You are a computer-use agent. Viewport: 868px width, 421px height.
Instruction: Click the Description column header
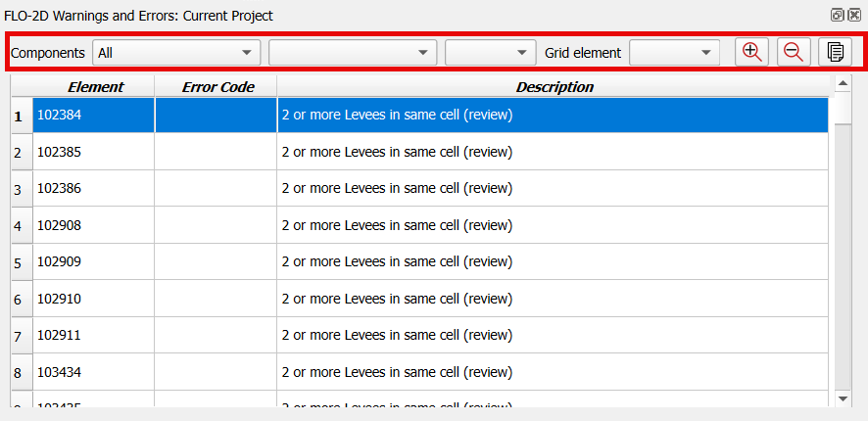[555, 87]
